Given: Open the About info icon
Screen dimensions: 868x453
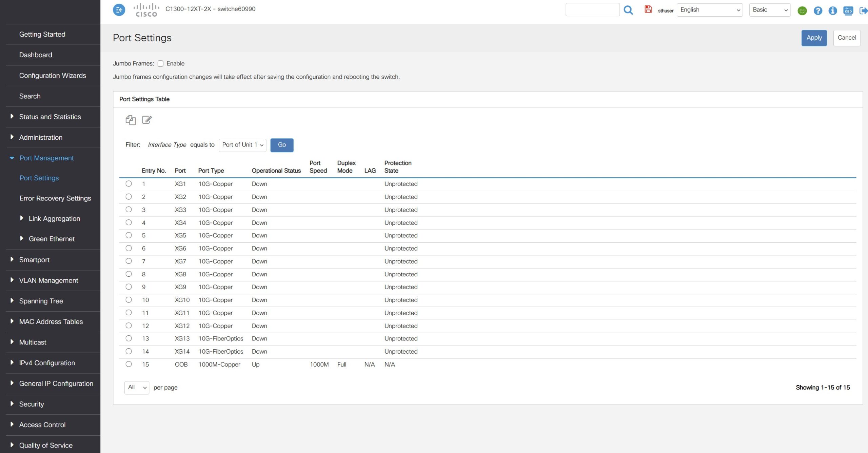Looking at the screenshot, I should click(832, 11).
